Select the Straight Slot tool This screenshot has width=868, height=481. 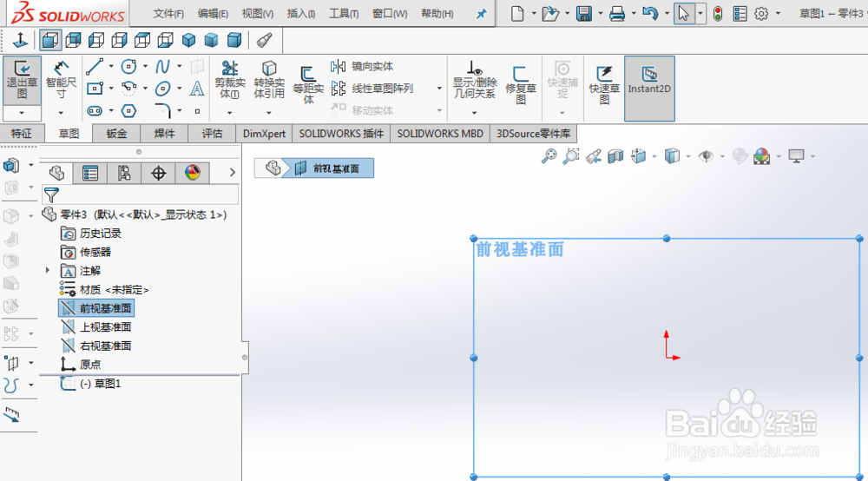tap(95, 111)
